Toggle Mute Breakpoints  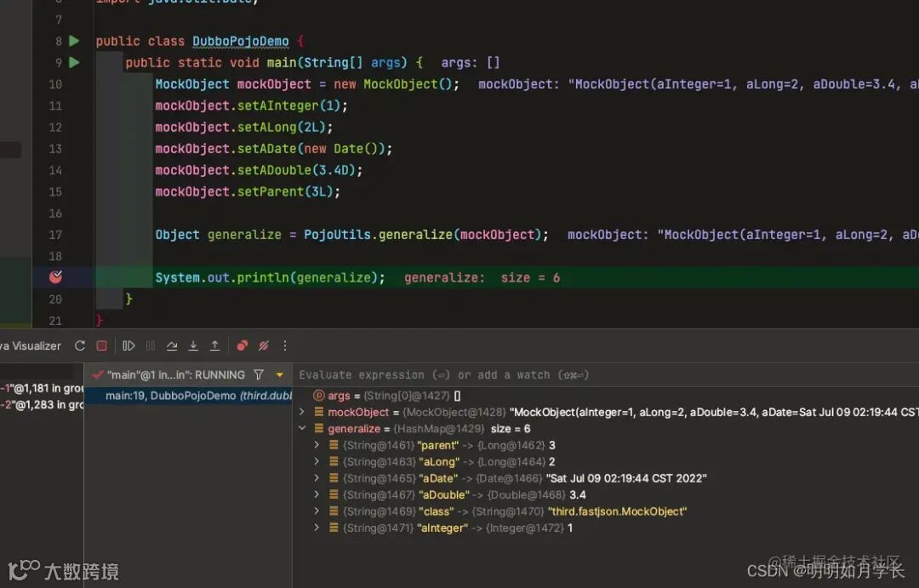pyautogui.click(x=264, y=345)
